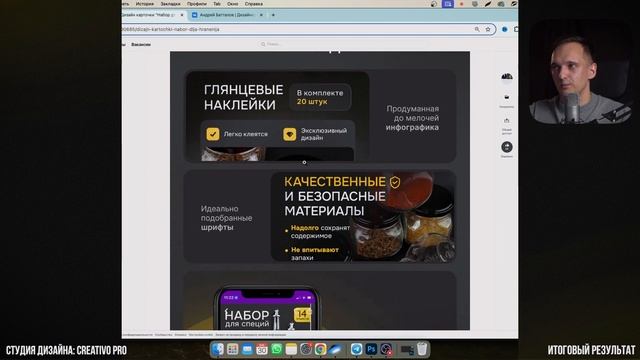640x360 pixels.
Task: Open the Справка menu
Action: pos(254,4)
